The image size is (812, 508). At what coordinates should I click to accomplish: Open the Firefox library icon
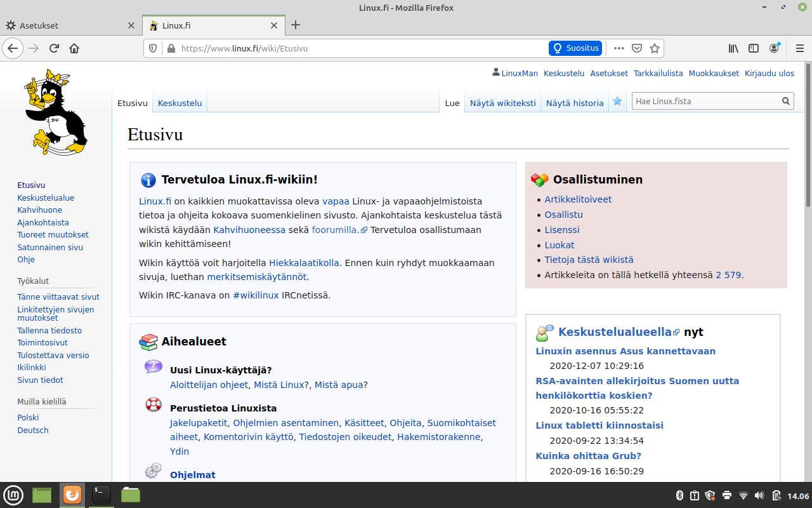733,48
